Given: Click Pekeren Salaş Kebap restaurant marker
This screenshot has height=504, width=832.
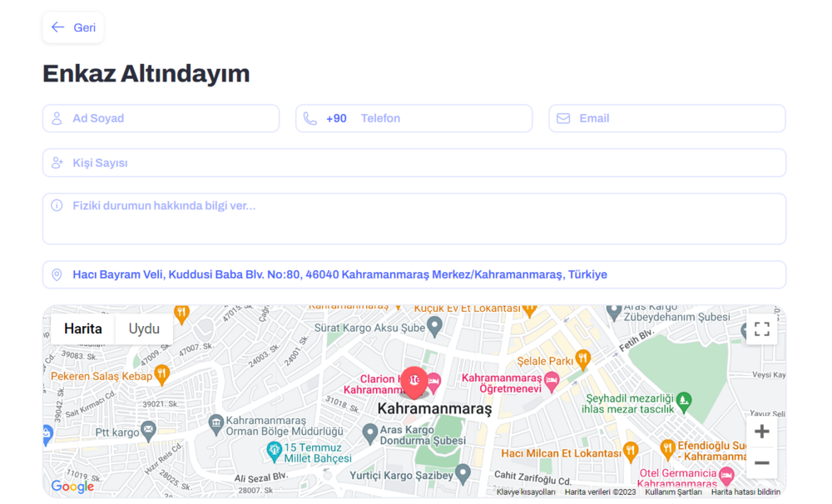Looking at the screenshot, I should pos(162,374).
